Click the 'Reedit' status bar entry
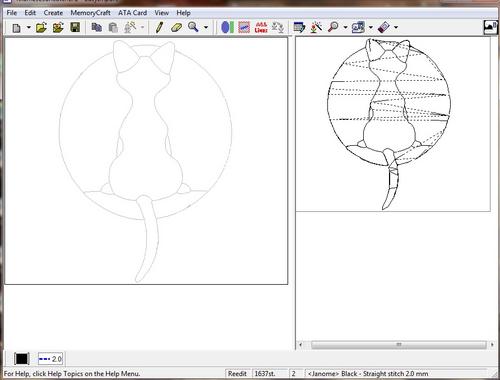This screenshot has height=380, width=500. [x=237, y=374]
